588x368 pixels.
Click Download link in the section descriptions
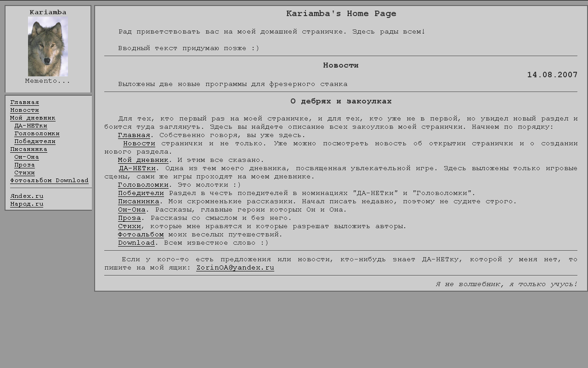click(x=136, y=243)
